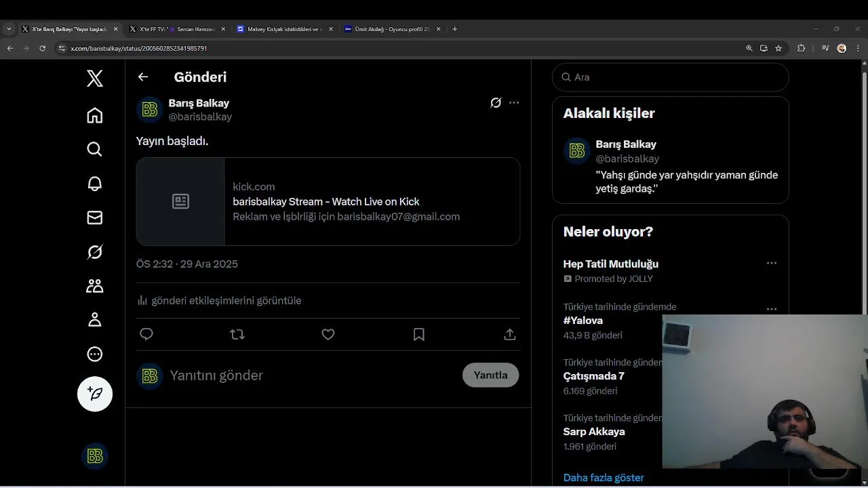Open browser zoom magnifier icon
The image size is (868, 488).
[749, 48]
